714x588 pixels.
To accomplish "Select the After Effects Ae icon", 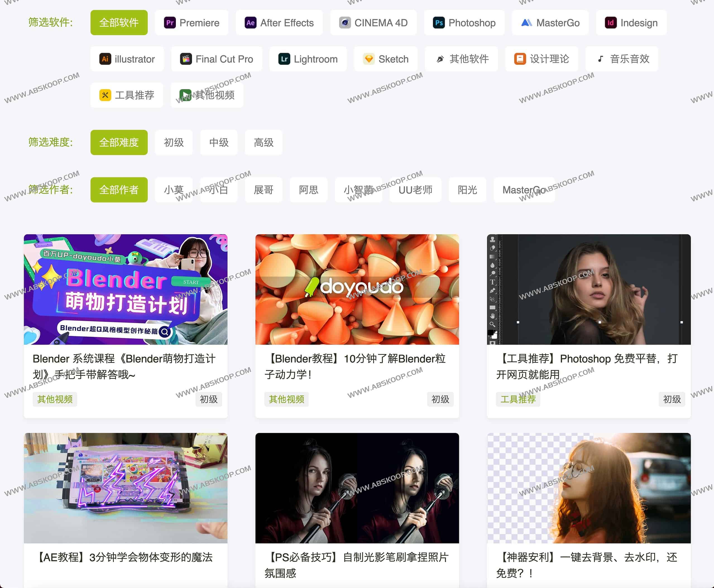I will (x=250, y=23).
